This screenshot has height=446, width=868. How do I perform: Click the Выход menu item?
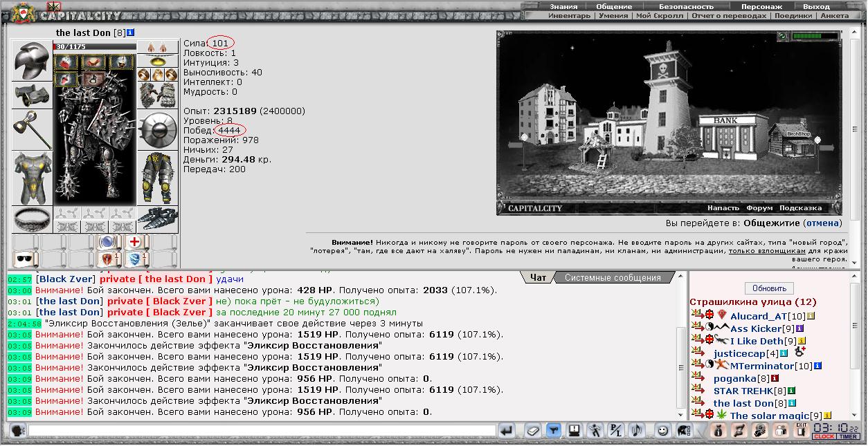click(x=816, y=6)
